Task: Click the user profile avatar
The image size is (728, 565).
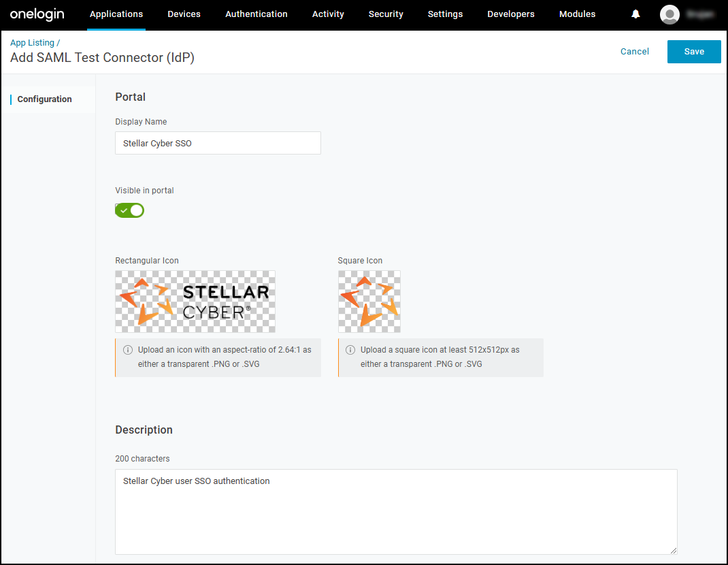Action: pyautogui.click(x=669, y=14)
